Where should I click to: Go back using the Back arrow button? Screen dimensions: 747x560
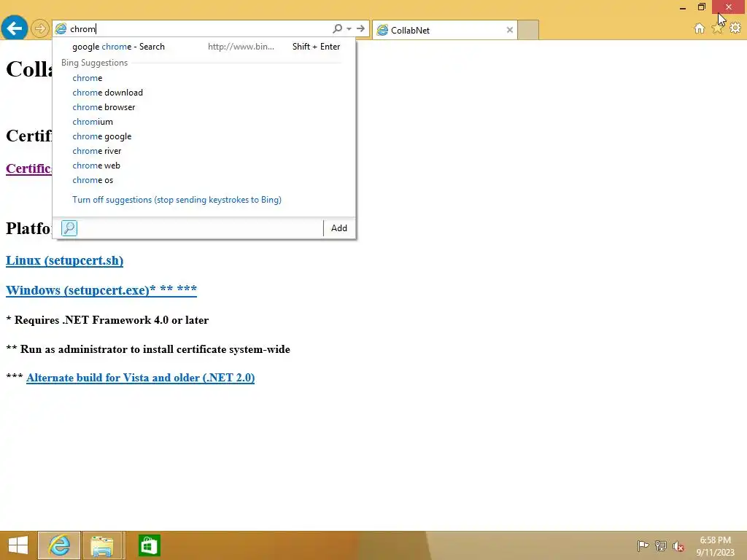pos(15,28)
